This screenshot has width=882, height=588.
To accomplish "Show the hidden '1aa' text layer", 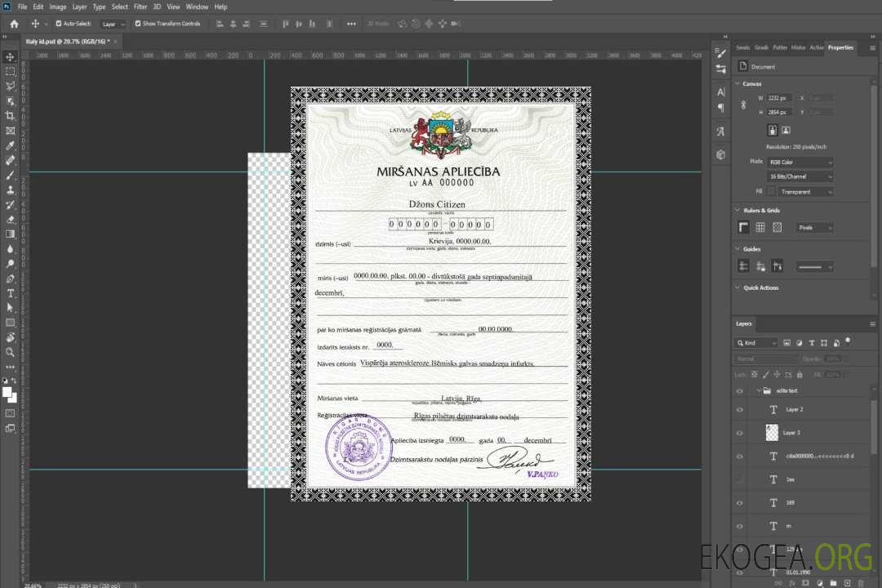I will coord(740,479).
